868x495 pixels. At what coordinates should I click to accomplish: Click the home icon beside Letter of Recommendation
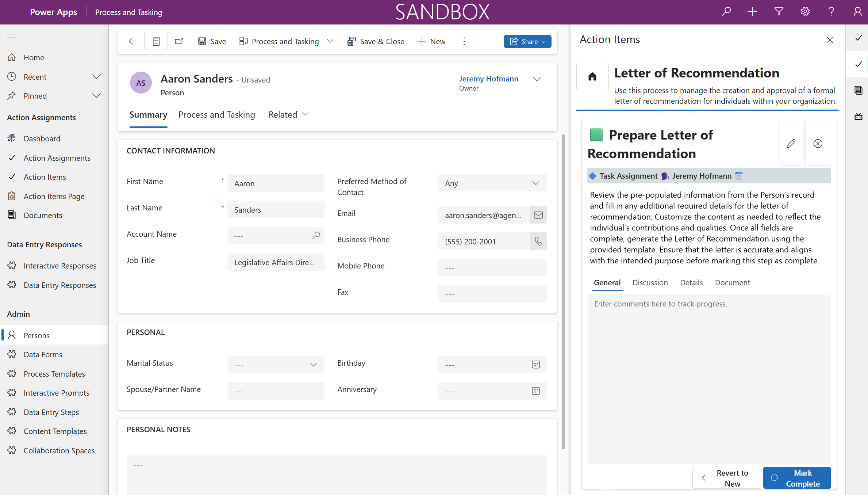pyautogui.click(x=592, y=76)
